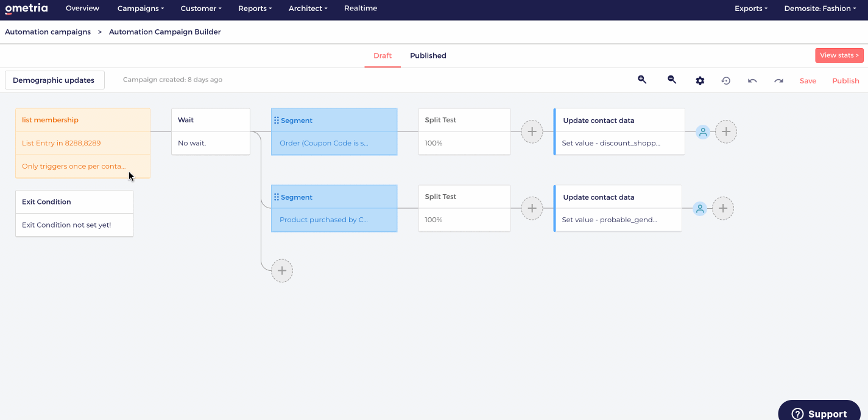The width and height of the screenshot is (868, 420).
Task: Click the zoom out magnifier icon
Action: (672, 80)
